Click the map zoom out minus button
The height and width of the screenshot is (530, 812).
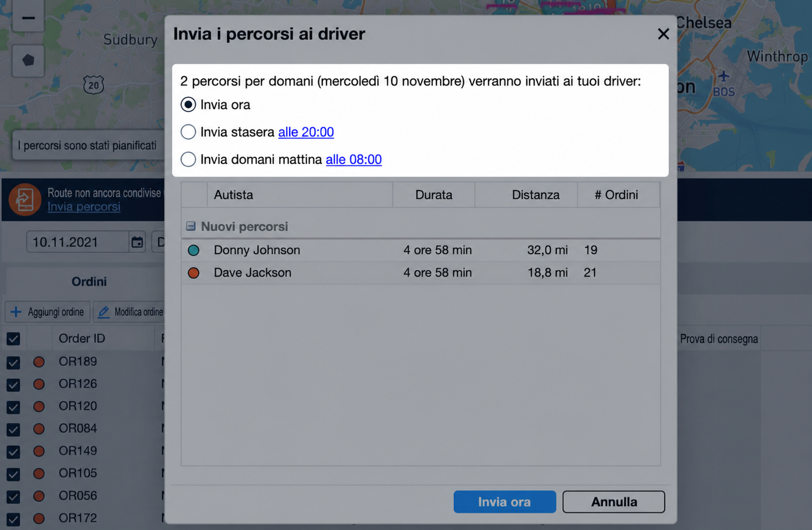point(28,18)
